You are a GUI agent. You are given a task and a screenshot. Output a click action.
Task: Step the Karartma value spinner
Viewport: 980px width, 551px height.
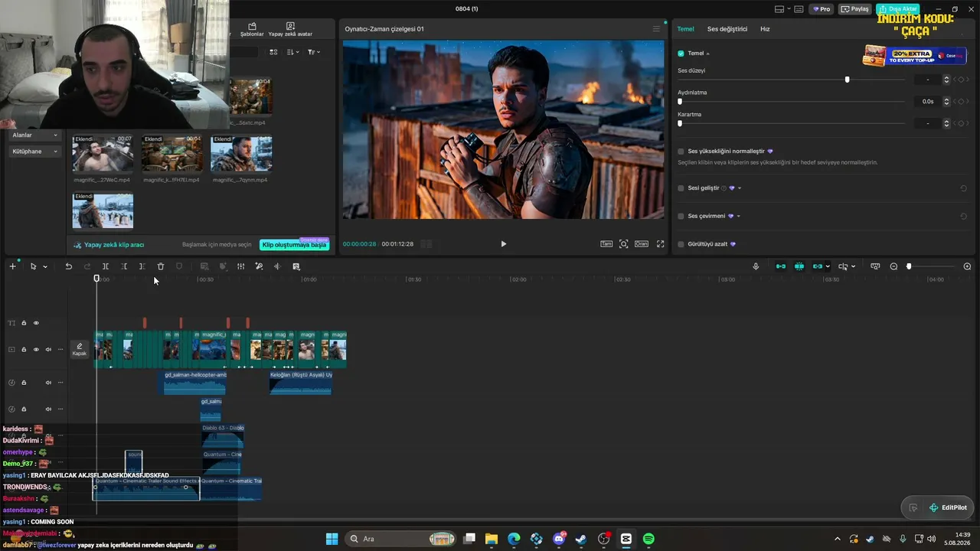(x=946, y=122)
